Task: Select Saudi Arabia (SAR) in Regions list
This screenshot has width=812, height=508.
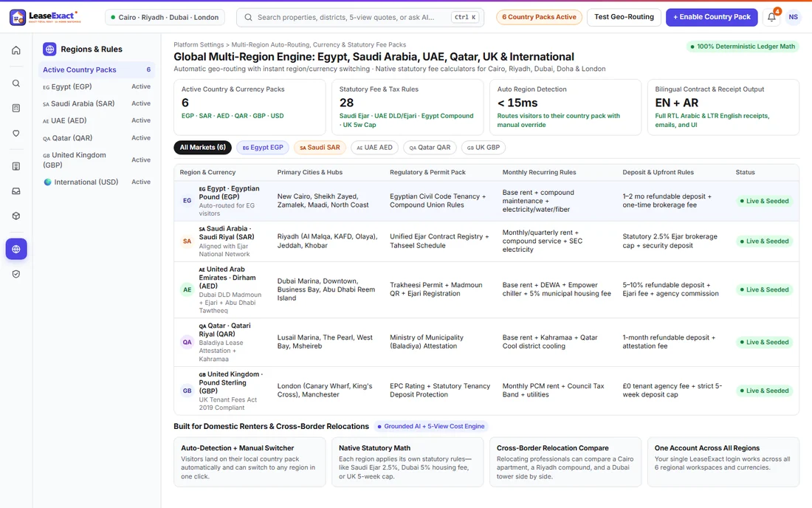Action: point(97,103)
